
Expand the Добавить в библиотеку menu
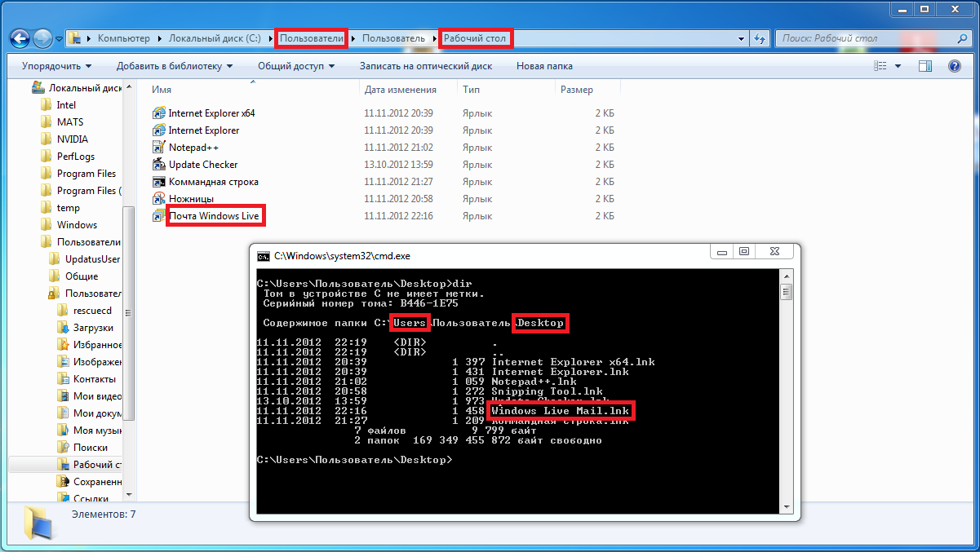click(174, 66)
